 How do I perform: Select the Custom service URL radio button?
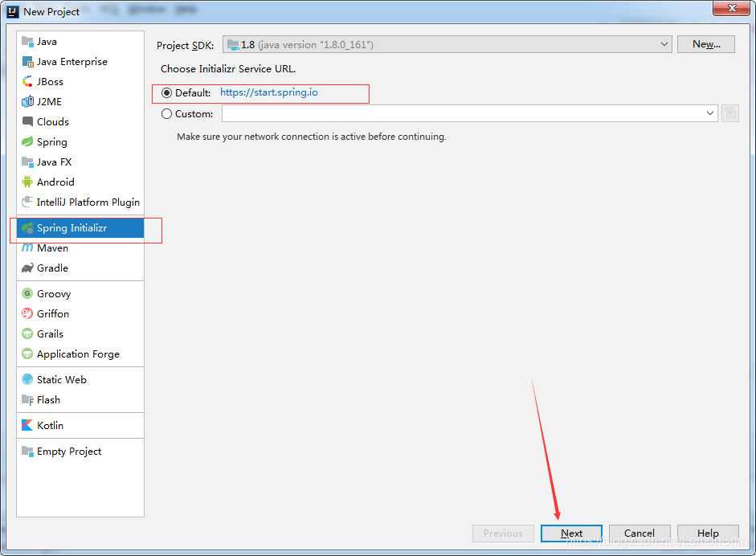[x=167, y=114]
